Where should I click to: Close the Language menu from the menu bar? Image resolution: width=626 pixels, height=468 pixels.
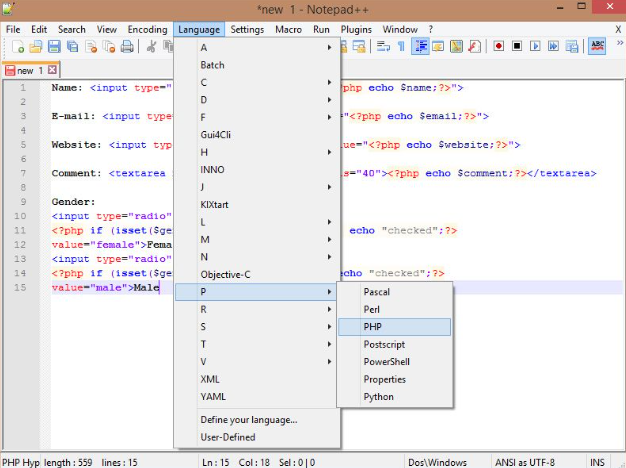point(199,30)
